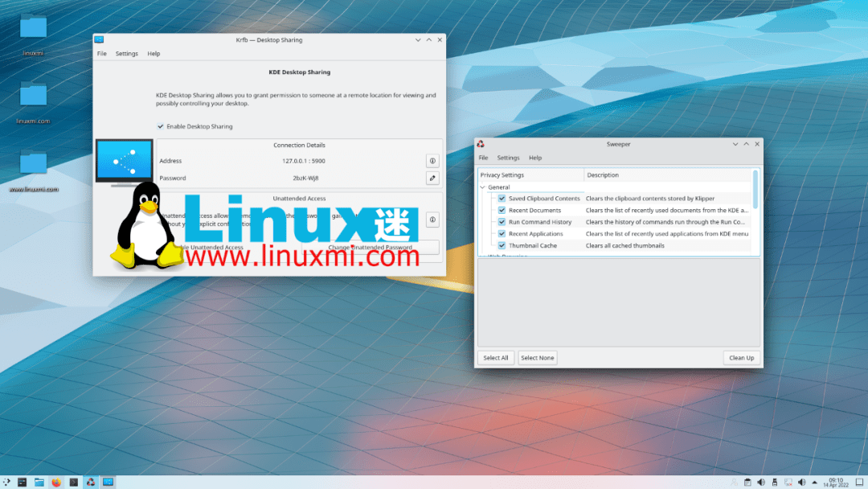
Task: Click the info icon in the Unattended Access section
Action: click(x=432, y=220)
